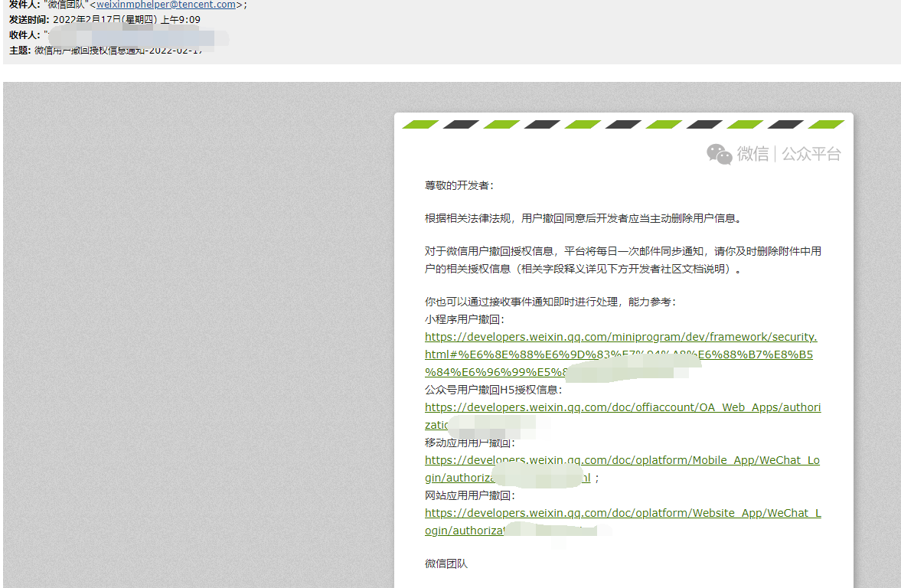
Task: Click the weixinmphelper@tencent.com sender email link
Action: (166, 5)
